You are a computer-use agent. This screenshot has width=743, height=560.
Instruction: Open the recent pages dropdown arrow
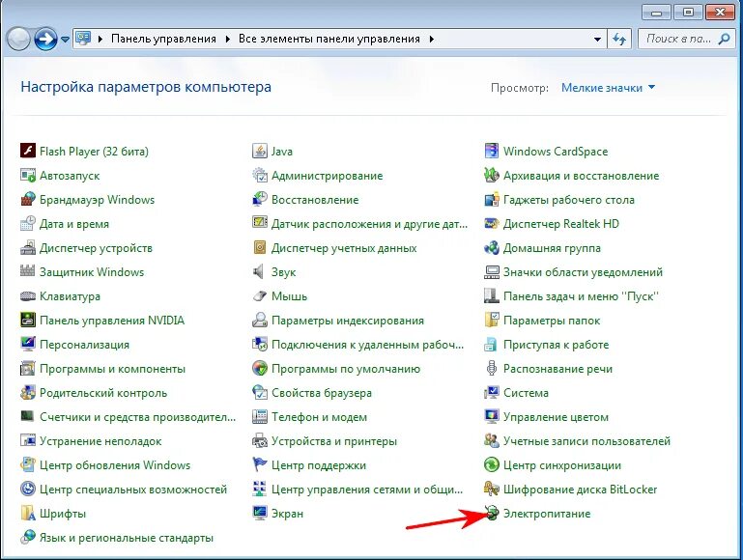[65, 40]
